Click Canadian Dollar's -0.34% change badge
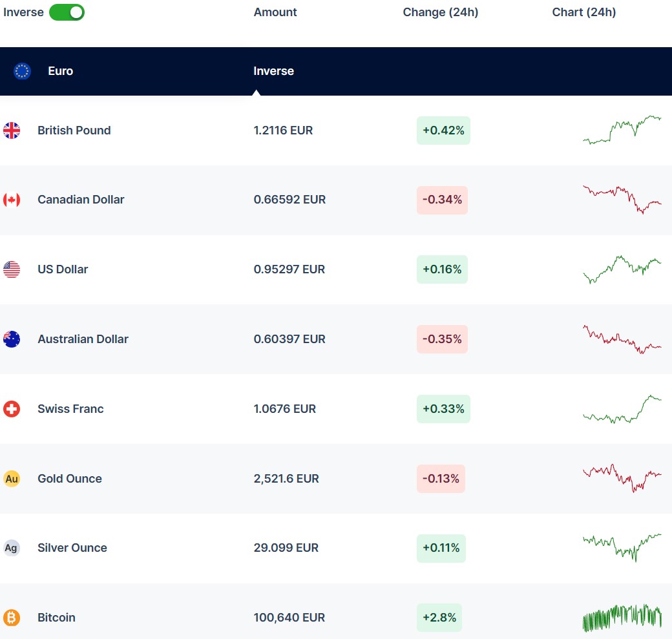The height and width of the screenshot is (639, 672). (x=442, y=200)
